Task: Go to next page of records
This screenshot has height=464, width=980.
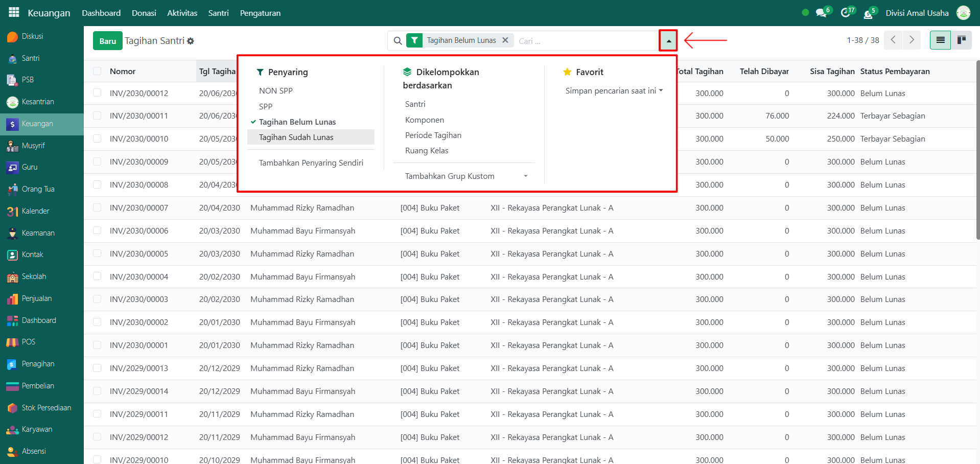Action: click(912, 40)
